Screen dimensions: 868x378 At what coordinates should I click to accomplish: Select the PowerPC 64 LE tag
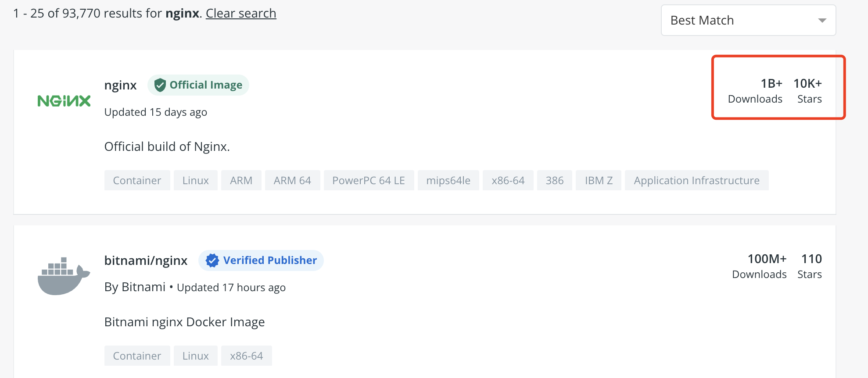369,181
